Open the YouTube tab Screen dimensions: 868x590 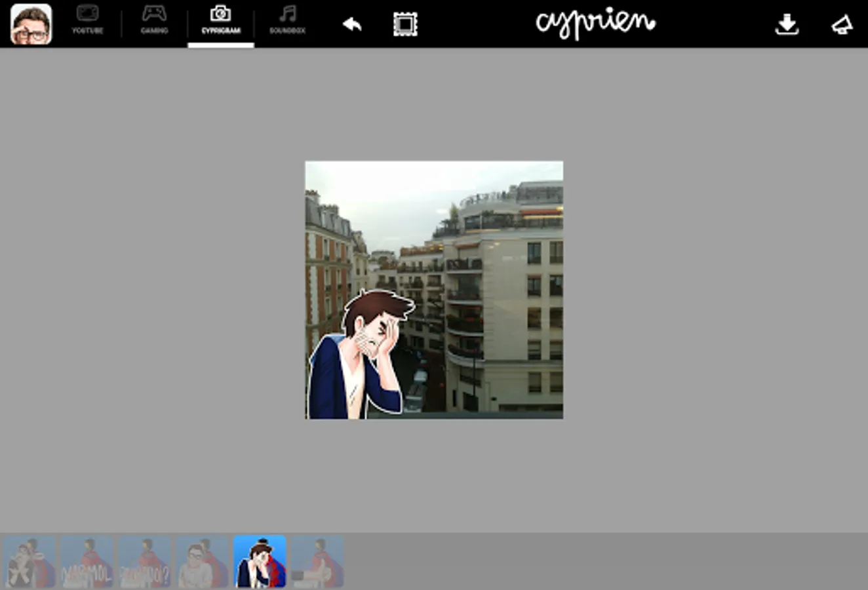point(87,20)
